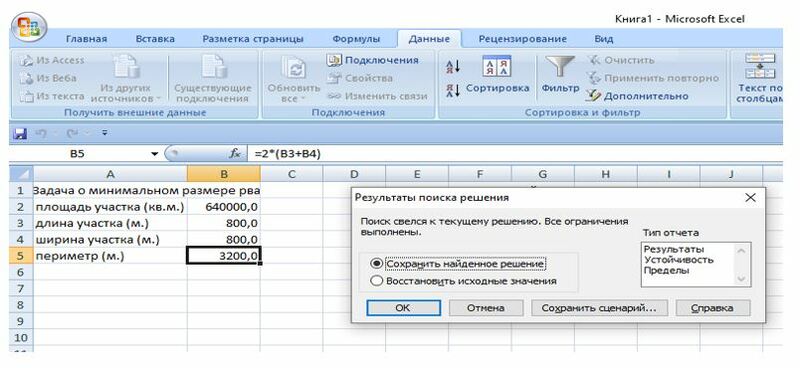Viewport: 800px width, 368px height.
Task: Toggle the Filter (Фильтр) funnel
Action: click(x=560, y=75)
